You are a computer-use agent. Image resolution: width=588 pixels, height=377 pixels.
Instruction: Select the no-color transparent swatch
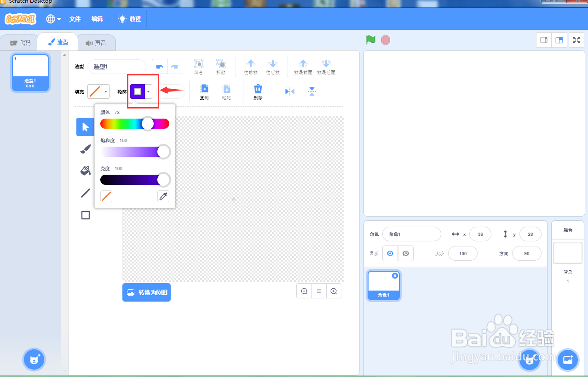click(106, 196)
